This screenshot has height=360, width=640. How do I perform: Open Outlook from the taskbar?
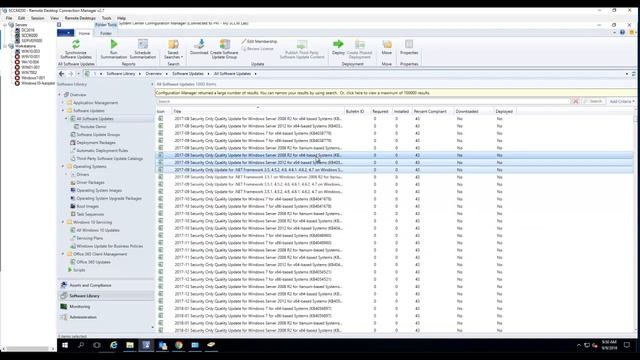(x=162, y=345)
